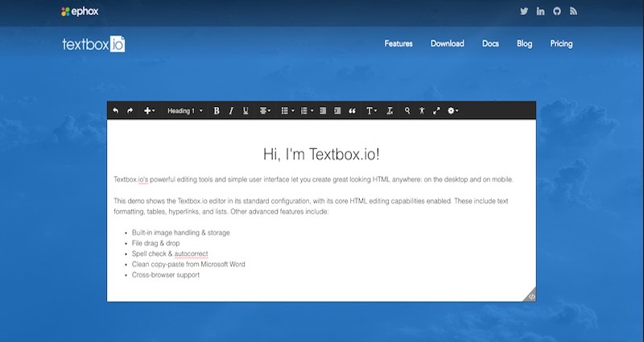
Task: Click the redo arrow in editor toolbar
Action: tap(130, 111)
